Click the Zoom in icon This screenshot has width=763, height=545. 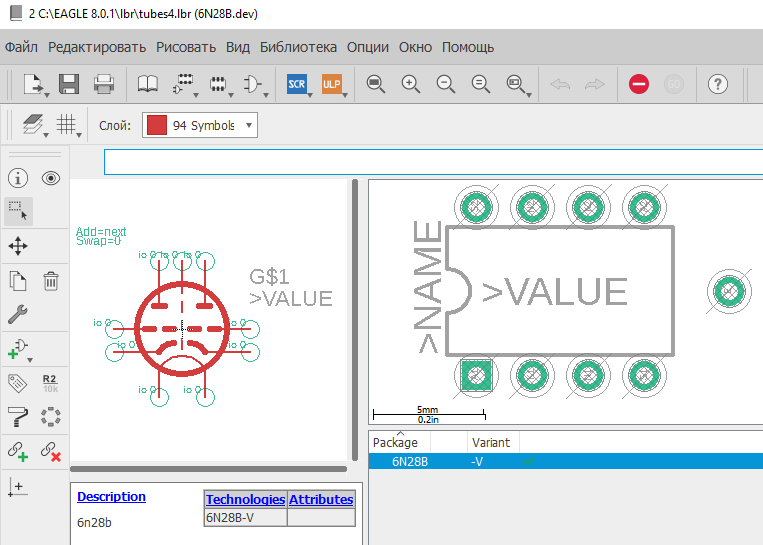(x=410, y=84)
